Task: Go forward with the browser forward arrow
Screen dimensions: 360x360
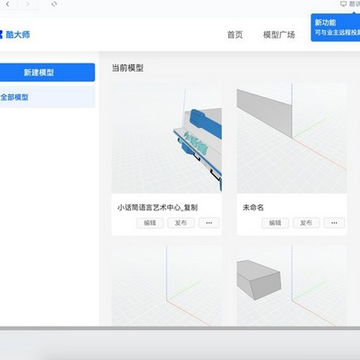Action: [28, 4]
